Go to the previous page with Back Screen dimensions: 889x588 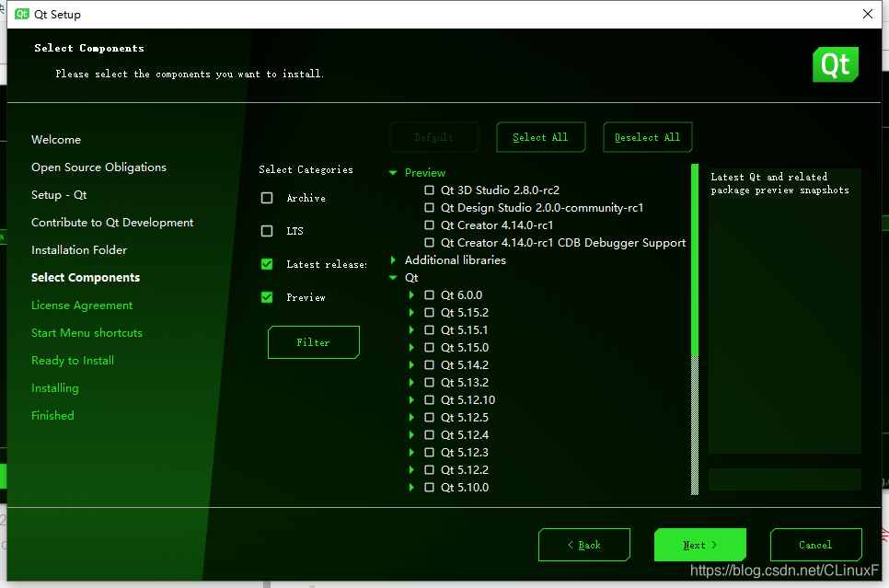584,545
